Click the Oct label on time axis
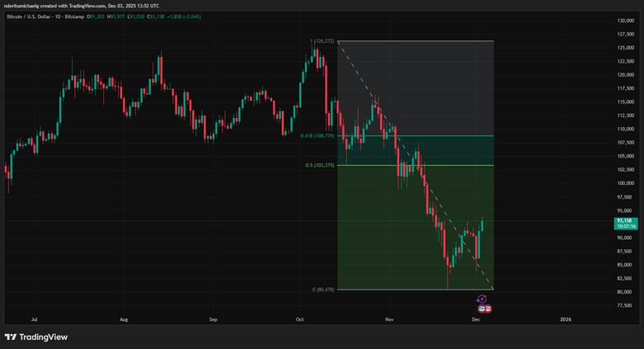The image size is (644, 349). coord(300,319)
